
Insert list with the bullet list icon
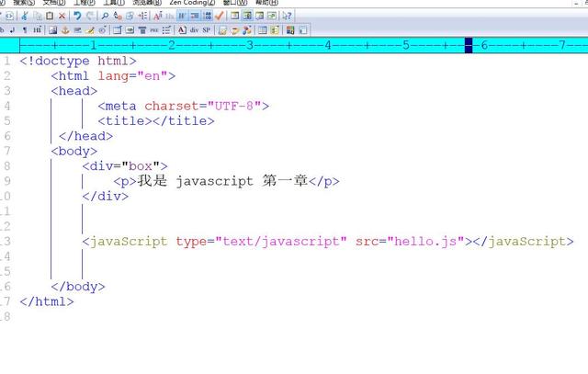166,30
